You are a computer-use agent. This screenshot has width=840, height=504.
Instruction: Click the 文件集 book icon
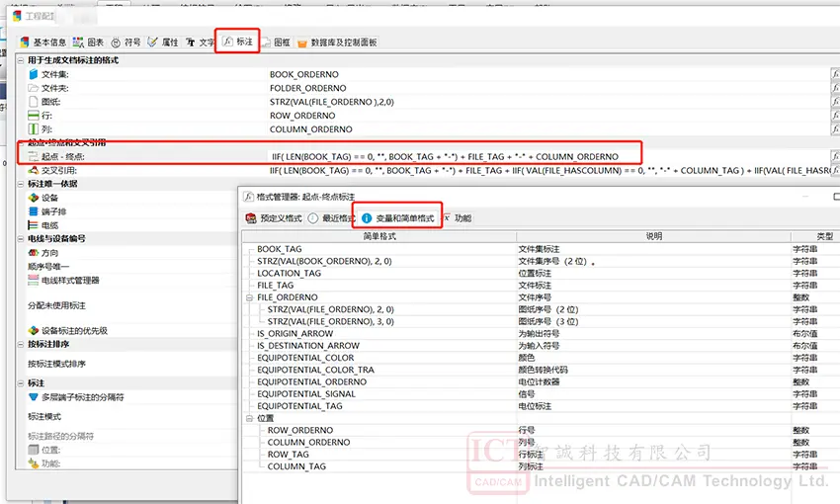pyautogui.click(x=34, y=74)
